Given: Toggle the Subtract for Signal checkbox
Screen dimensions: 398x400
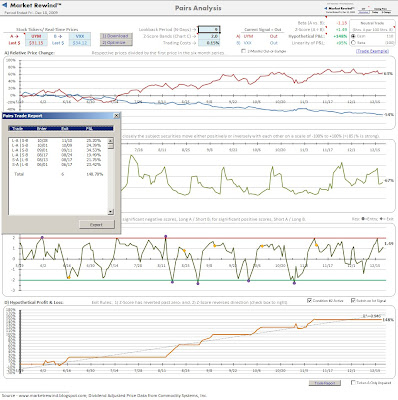Looking at the screenshot, I should [x=353, y=300].
